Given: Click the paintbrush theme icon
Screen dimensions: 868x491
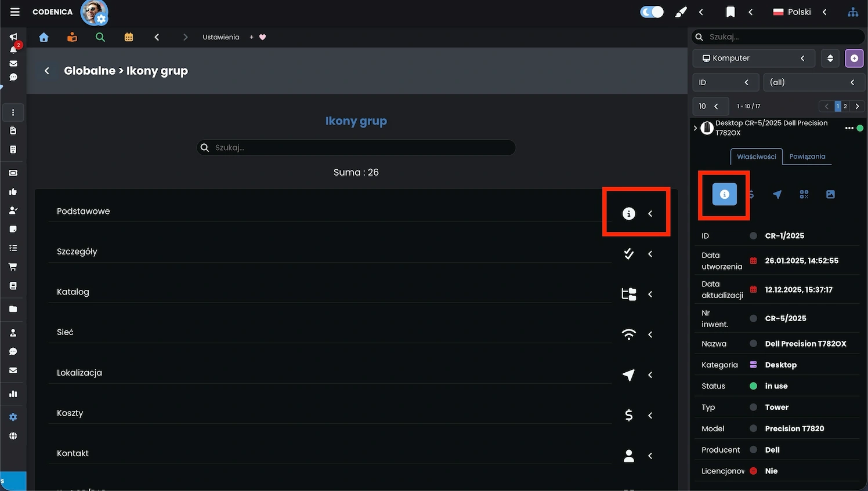Looking at the screenshot, I should (681, 12).
